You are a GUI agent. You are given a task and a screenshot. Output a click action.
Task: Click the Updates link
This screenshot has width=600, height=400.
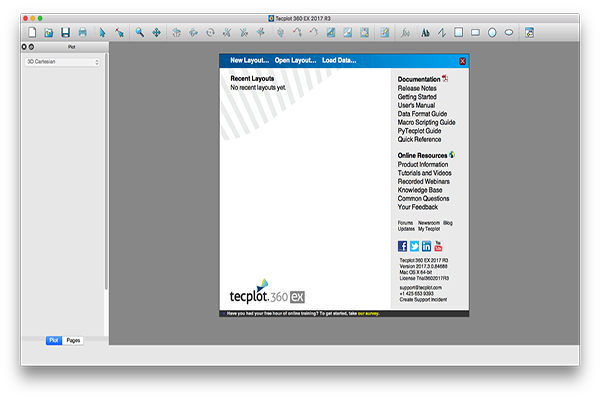click(406, 229)
